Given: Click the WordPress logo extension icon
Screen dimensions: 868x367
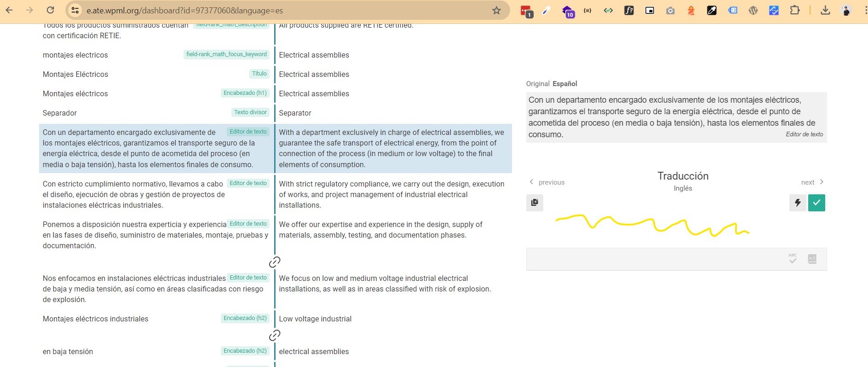Looking at the screenshot, I should 753,10.
